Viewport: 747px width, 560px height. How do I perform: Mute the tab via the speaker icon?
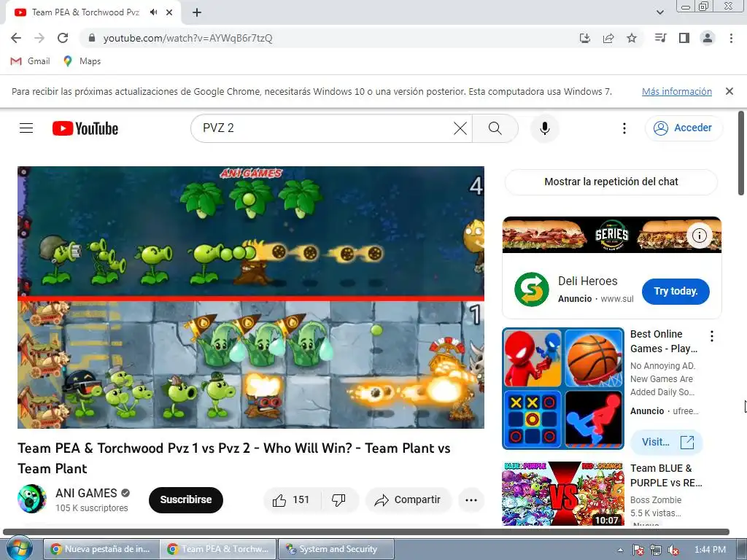(153, 12)
